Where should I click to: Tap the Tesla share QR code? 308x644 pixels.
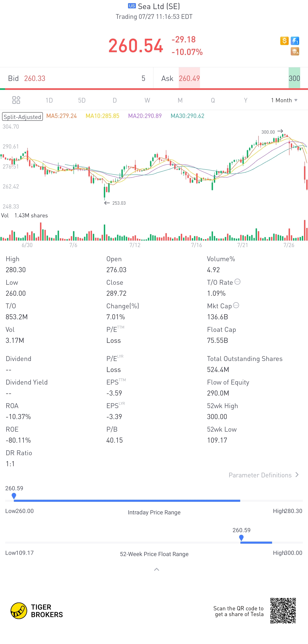click(283, 611)
